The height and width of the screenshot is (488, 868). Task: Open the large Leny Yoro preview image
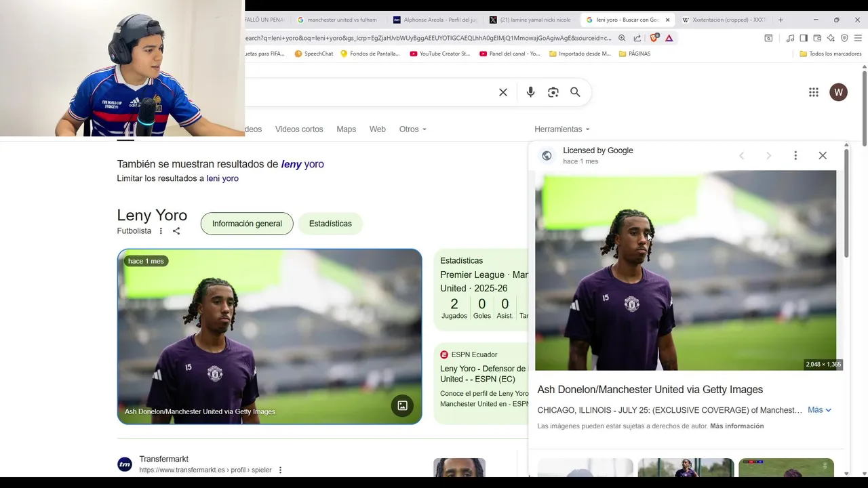coord(686,270)
